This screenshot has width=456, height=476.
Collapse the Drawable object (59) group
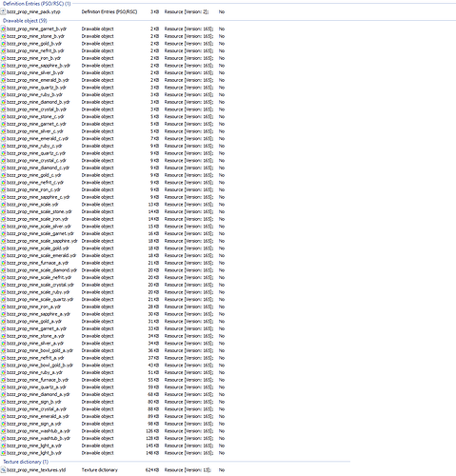(x=25, y=21)
